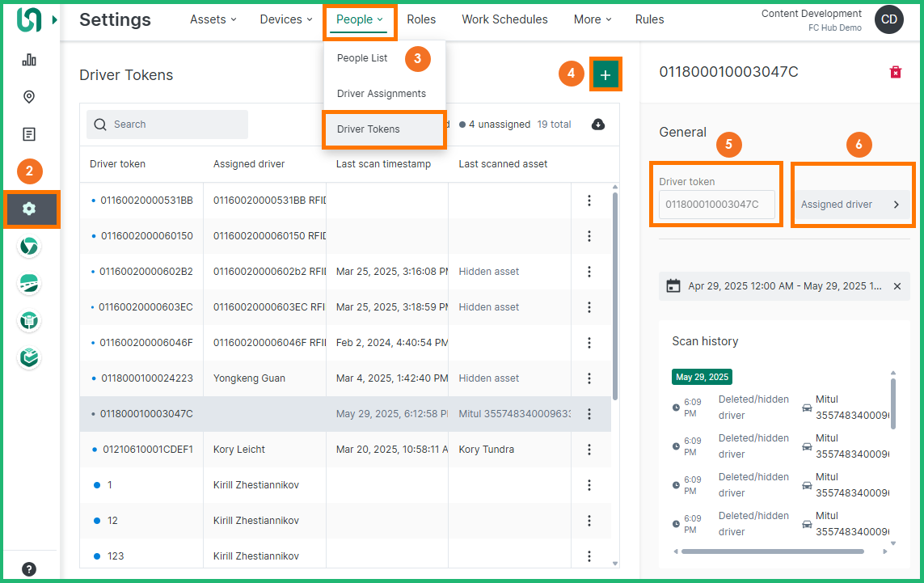
Task: Clear the scan history date range filter
Action: pyautogui.click(x=897, y=286)
